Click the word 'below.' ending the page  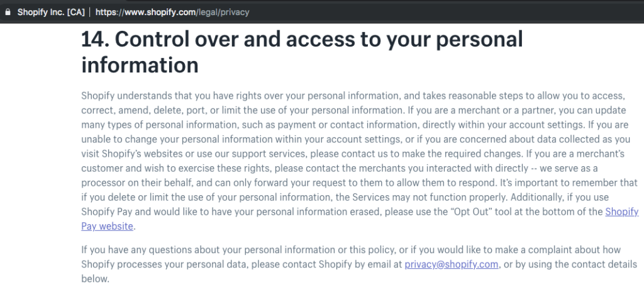pos(96,279)
